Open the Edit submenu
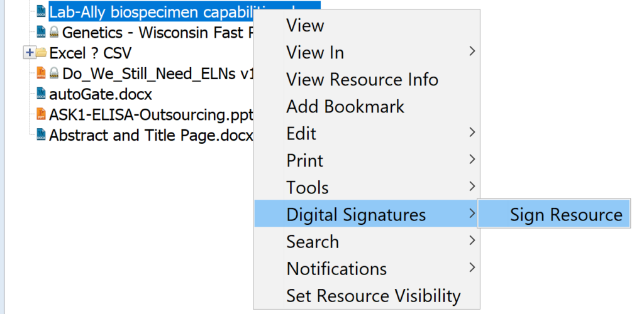644x314 pixels. coord(301,134)
